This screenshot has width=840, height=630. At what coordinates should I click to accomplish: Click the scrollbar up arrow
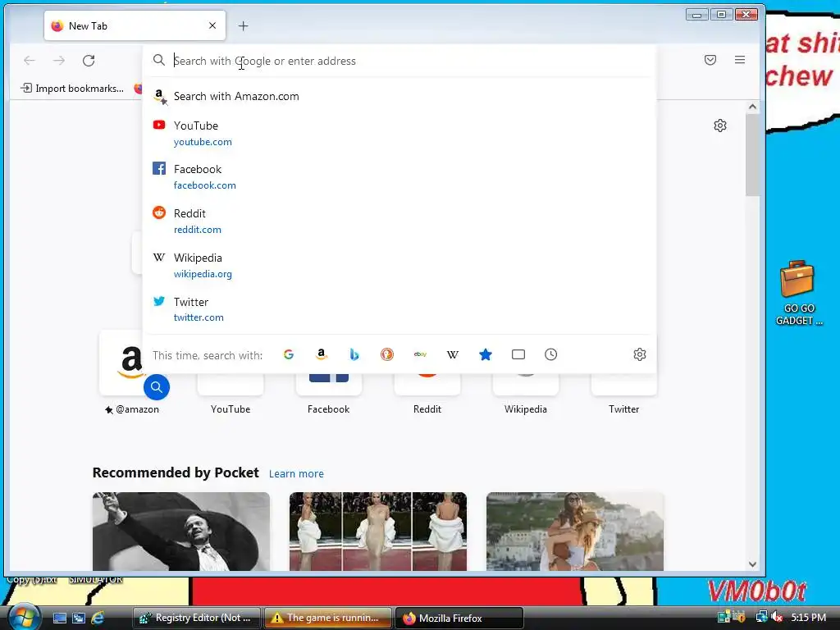752,107
